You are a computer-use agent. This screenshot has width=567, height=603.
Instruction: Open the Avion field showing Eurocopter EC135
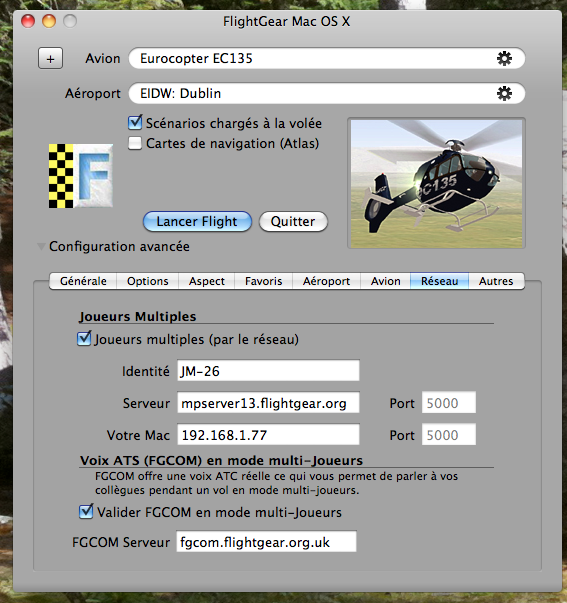(x=327, y=58)
